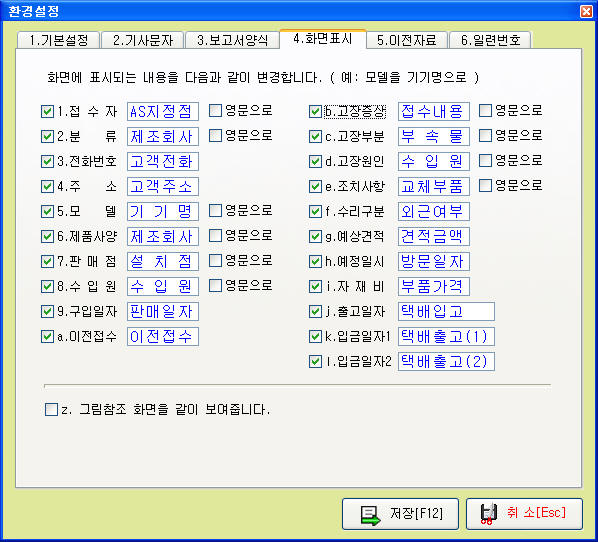
Task: Enable 영문으로 for 8.수입원
Action: pos(215,286)
